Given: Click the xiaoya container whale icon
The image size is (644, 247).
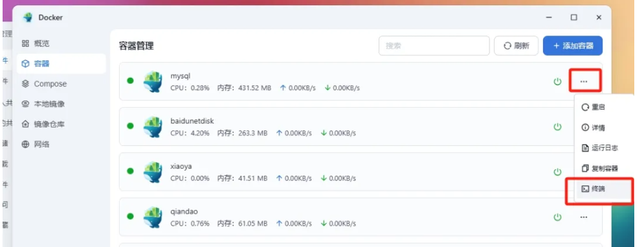Looking at the screenshot, I should tap(153, 172).
